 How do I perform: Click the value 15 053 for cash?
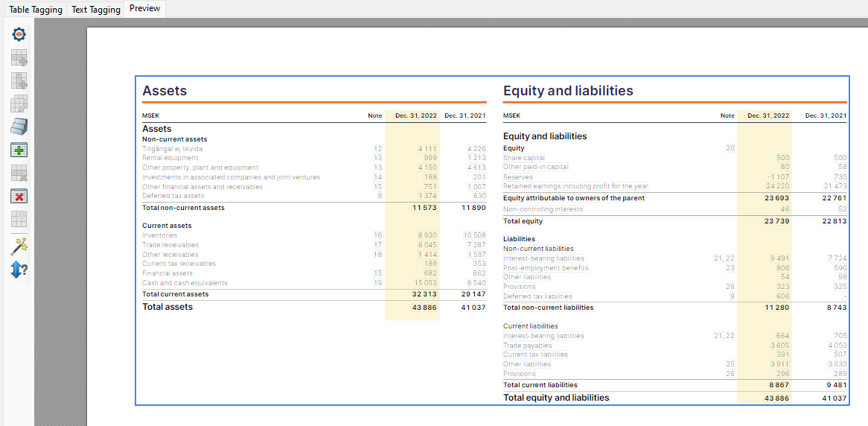[427, 283]
